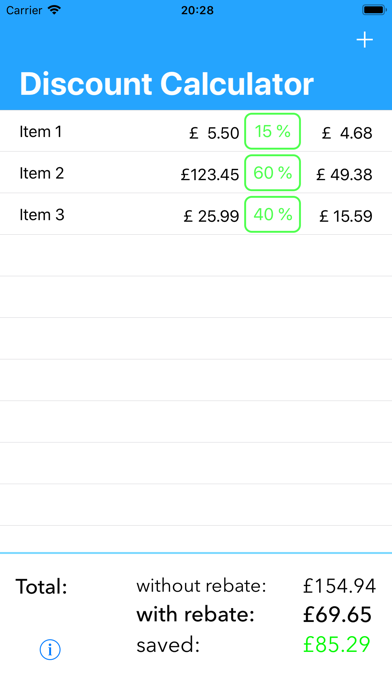Screen dimensions: 392x696
Task: Edit the Item 1 name label
Action: click(40, 132)
